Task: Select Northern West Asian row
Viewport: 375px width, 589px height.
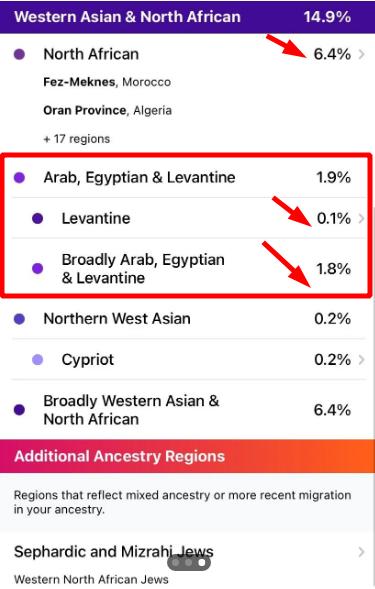Action: click(188, 319)
